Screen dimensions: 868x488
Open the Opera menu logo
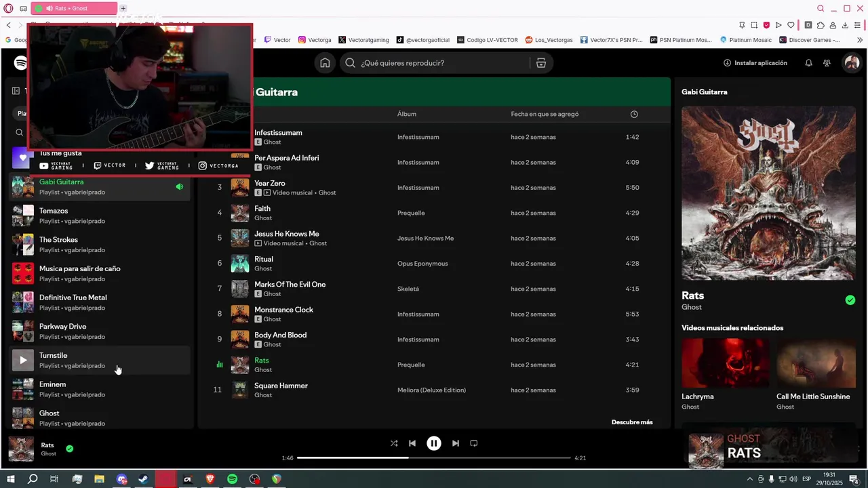tap(9, 9)
